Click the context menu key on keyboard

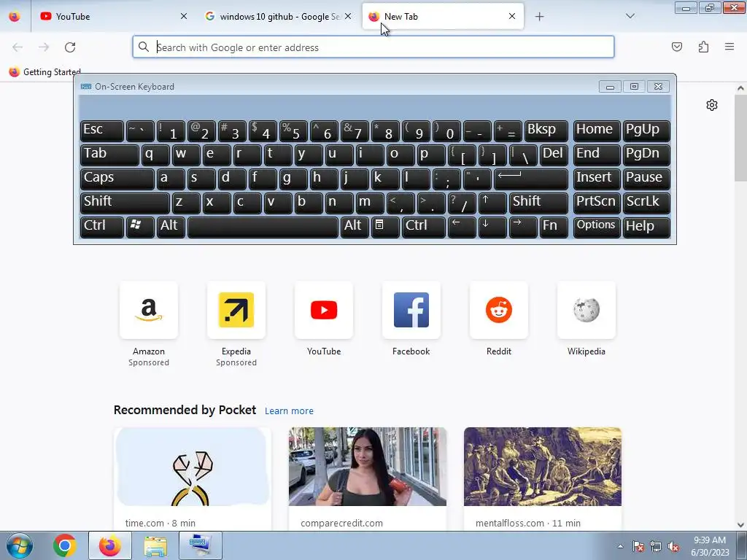pyautogui.click(x=385, y=226)
